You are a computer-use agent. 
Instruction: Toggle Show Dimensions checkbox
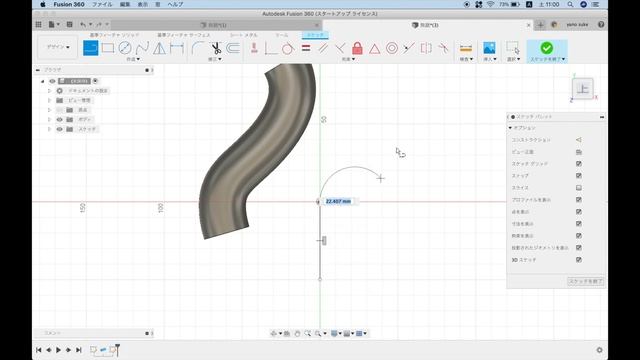pyautogui.click(x=579, y=224)
